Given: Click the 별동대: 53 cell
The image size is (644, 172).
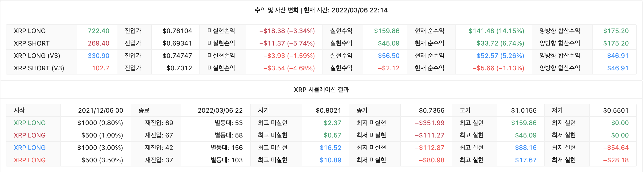Looking at the screenshot, I should point(229,123).
